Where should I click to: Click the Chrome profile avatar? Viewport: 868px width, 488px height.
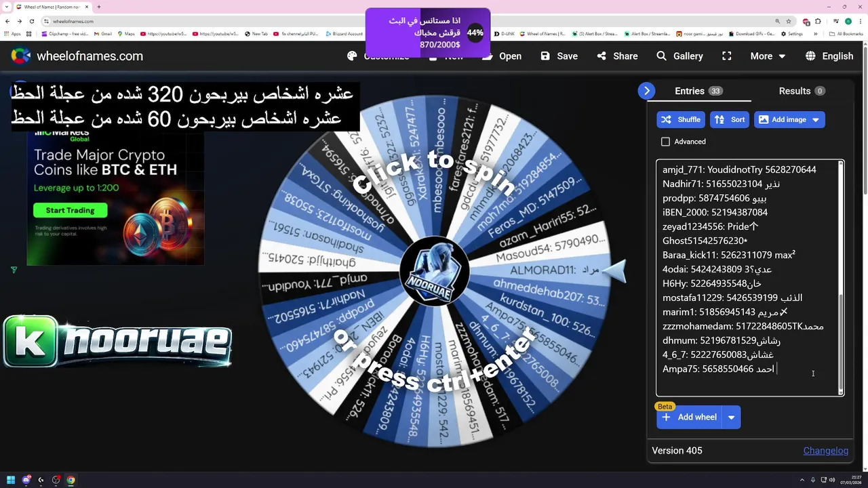[x=848, y=21]
